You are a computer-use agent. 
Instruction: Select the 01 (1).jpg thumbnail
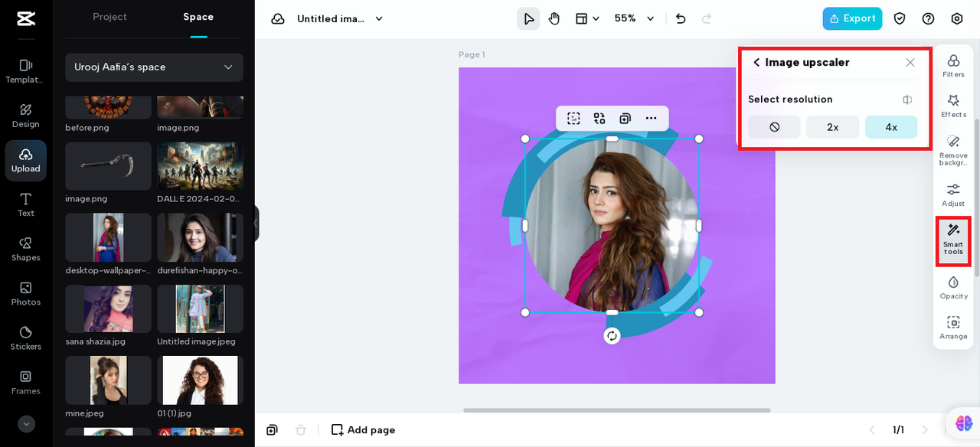200,380
